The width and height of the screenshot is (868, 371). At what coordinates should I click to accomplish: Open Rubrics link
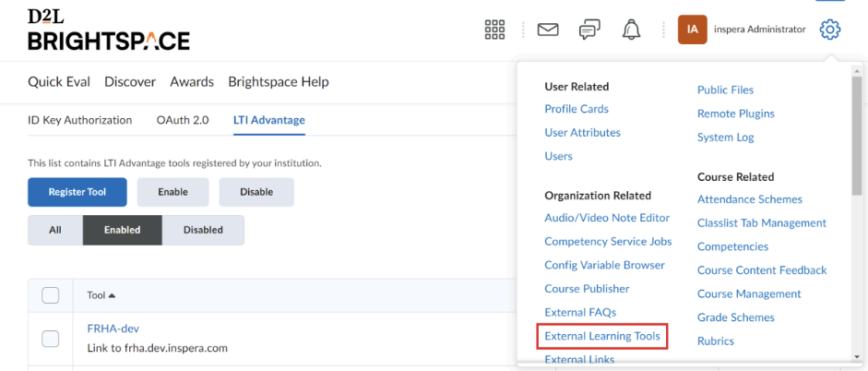(716, 341)
